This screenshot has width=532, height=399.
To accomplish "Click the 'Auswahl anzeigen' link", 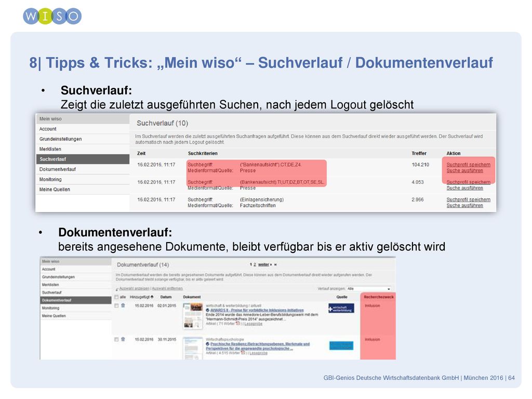I will (x=135, y=288).
